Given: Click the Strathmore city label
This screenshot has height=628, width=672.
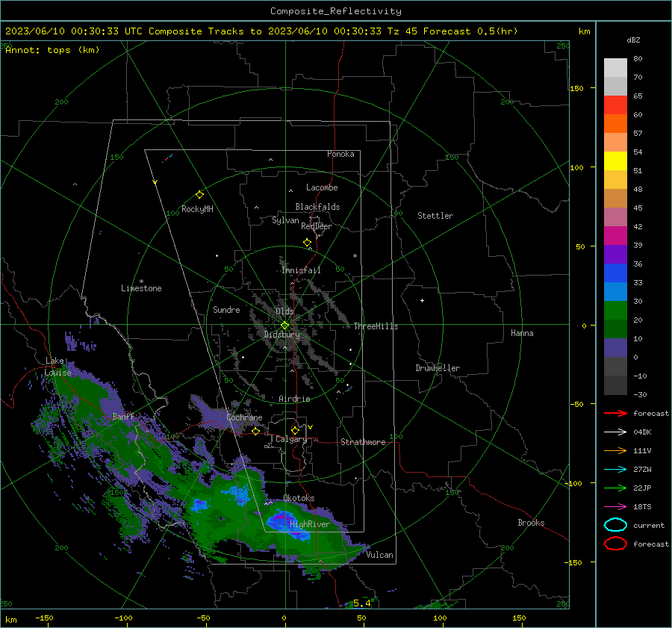Looking at the screenshot, I should pyautogui.click(x=363, y=442).
